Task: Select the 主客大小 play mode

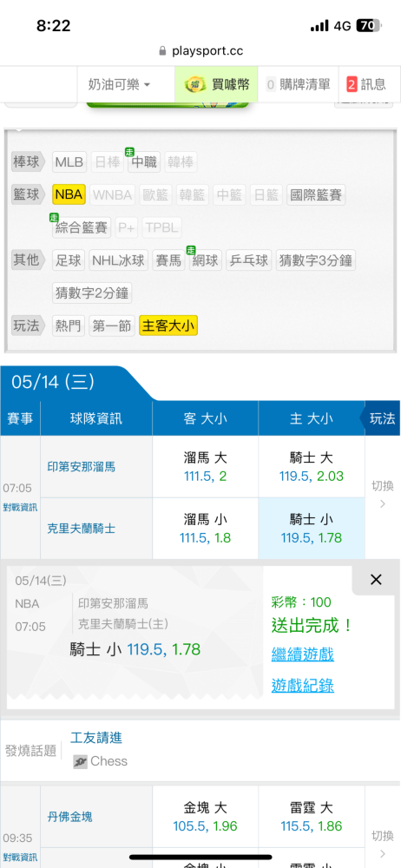Action: click(x=168, y=326)
